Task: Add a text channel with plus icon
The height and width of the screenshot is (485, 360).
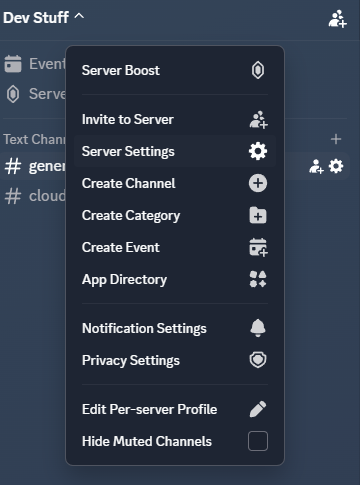Action: click(x=336, y=139)
